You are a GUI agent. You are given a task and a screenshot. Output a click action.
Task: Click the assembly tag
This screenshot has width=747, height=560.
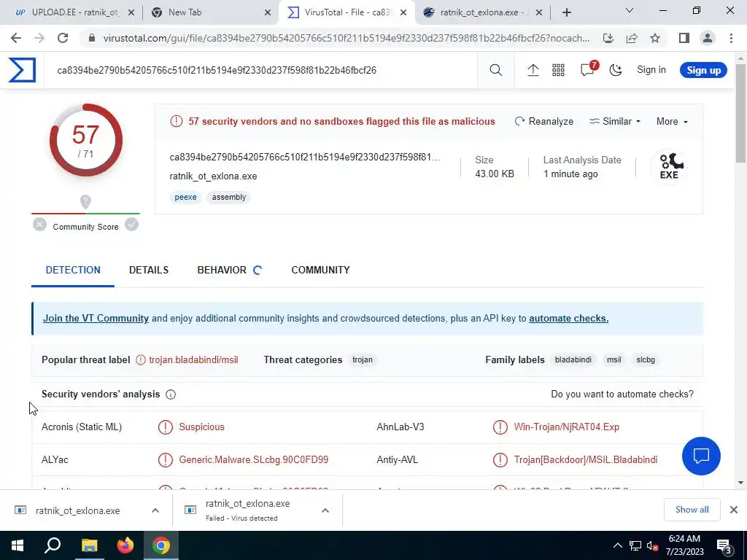click(228, 197)
